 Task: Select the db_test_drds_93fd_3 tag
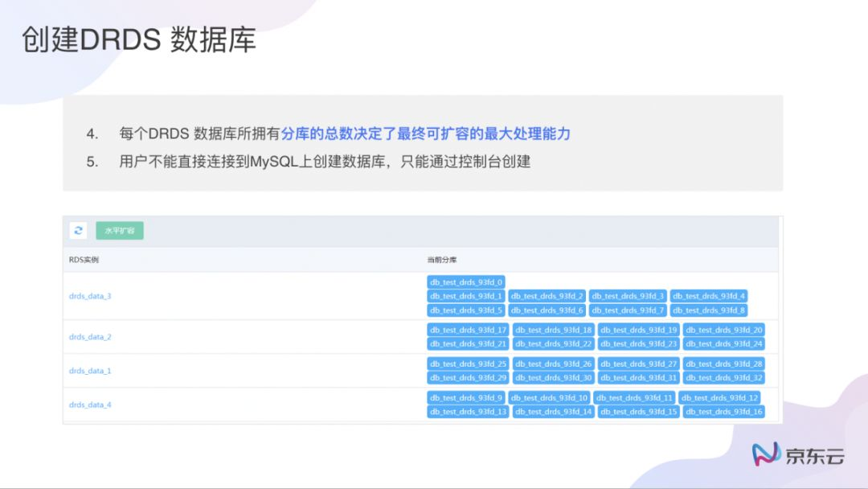[x=628, y=296]
